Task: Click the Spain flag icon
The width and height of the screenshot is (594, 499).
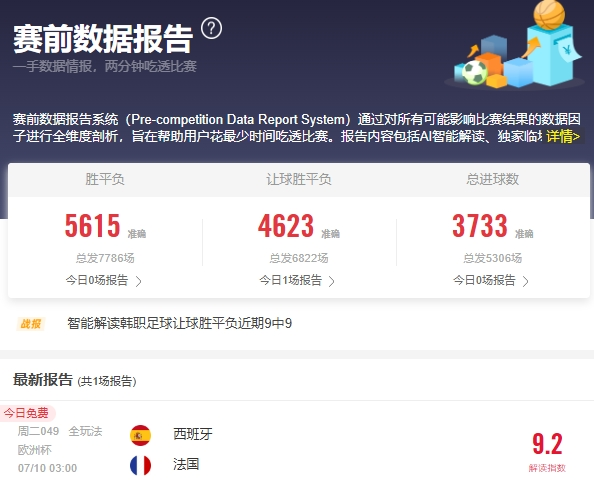Action: point(140,435)
